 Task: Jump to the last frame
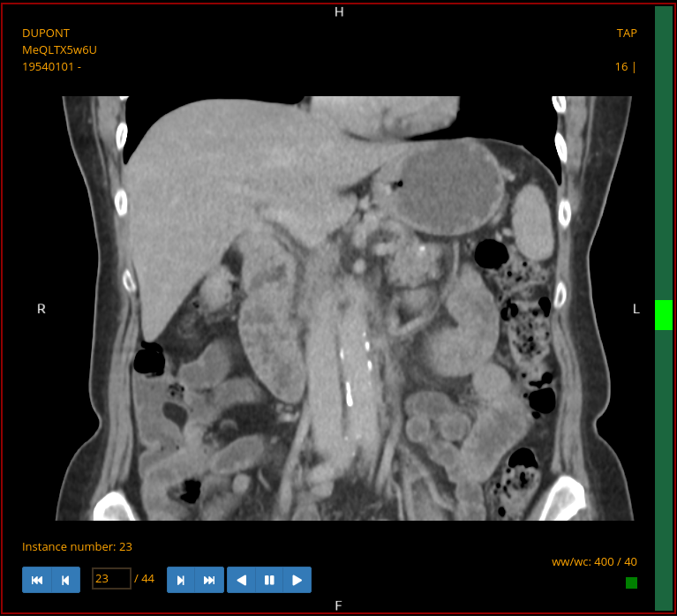point(209,580)
